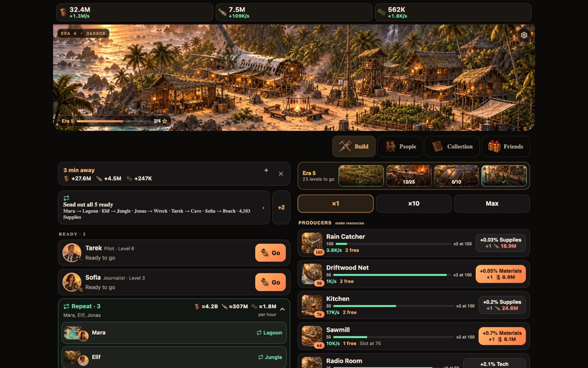Click the supplies icon showing 7.5M
588x368 pixels.
click(222, 12)
